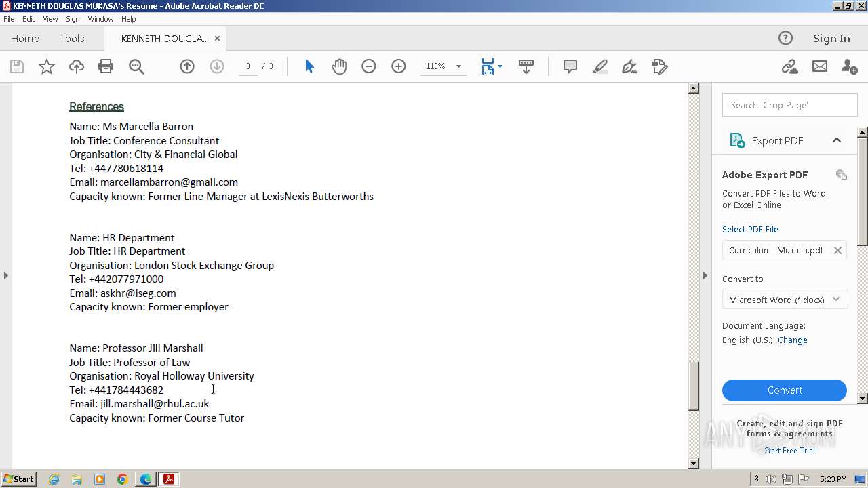The width and height of the screenshot is (868, 488).
Task: Zoom in with plus icon
Action: 399,66
